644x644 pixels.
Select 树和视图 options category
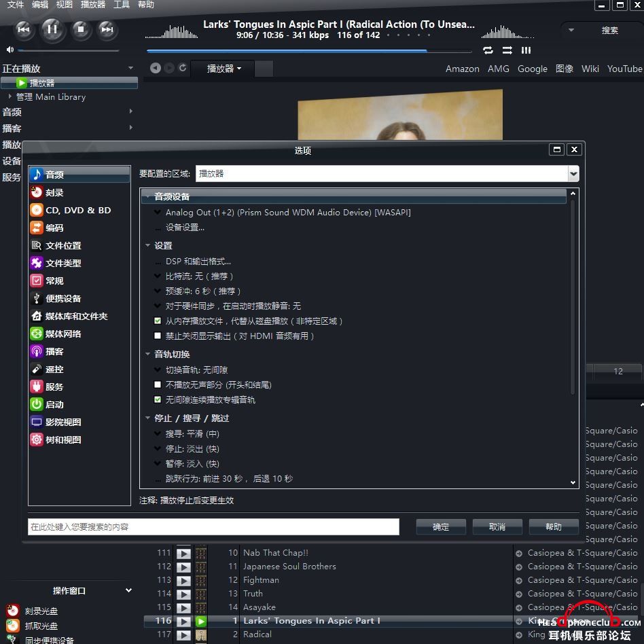coord(79,440)
